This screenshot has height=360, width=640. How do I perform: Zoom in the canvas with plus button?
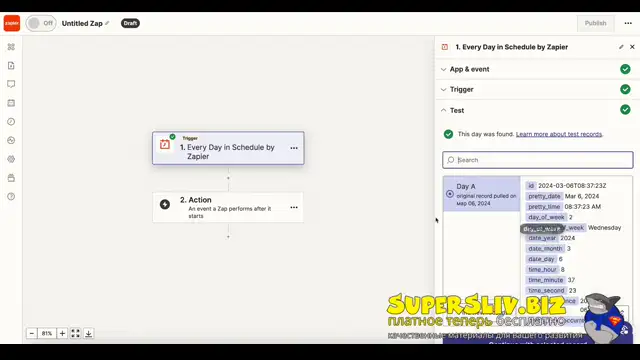coord(62,333)
